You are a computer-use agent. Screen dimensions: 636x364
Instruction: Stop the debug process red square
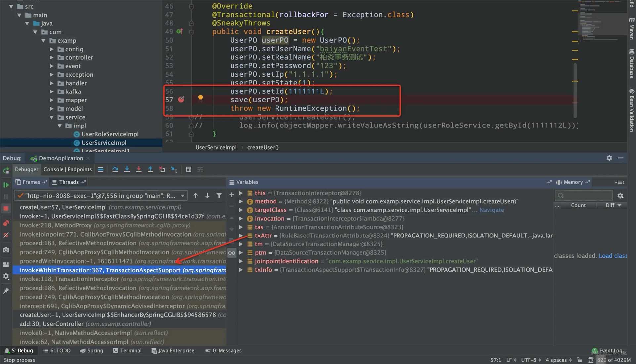[6, 208]
